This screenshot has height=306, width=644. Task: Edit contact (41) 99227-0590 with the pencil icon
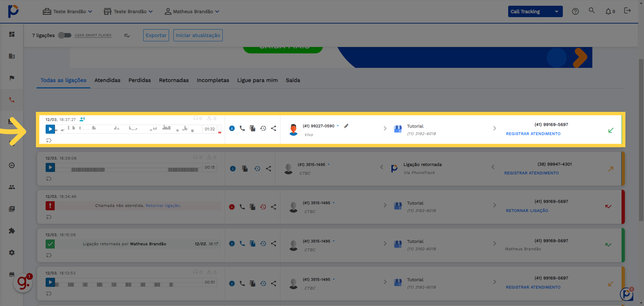pos(346,126)
